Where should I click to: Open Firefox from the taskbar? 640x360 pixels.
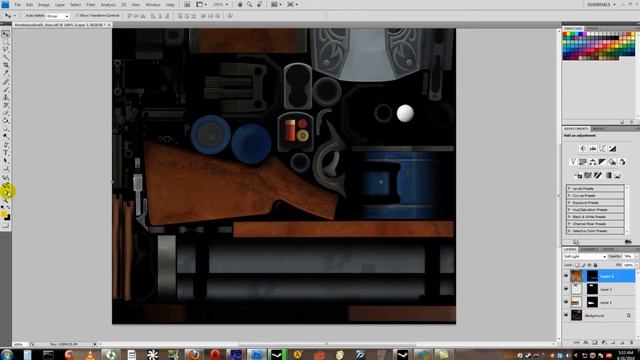click(194, 354)
